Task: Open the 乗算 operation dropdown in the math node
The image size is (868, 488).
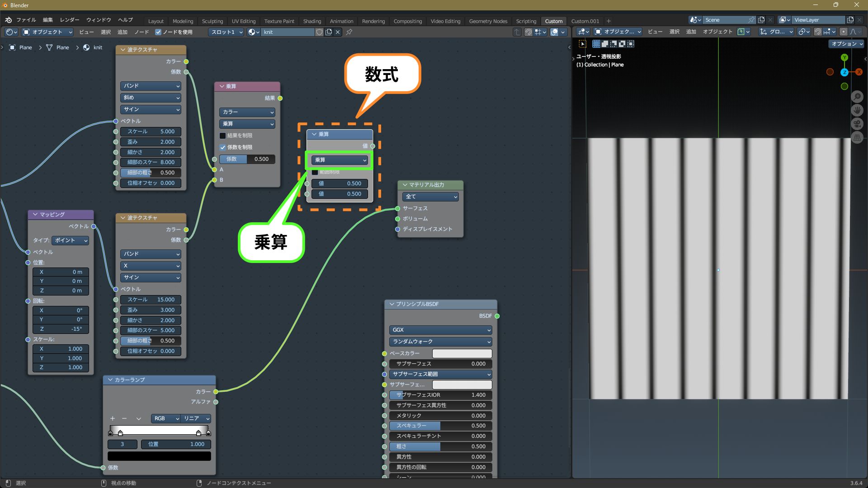Action: click(340, 160)
